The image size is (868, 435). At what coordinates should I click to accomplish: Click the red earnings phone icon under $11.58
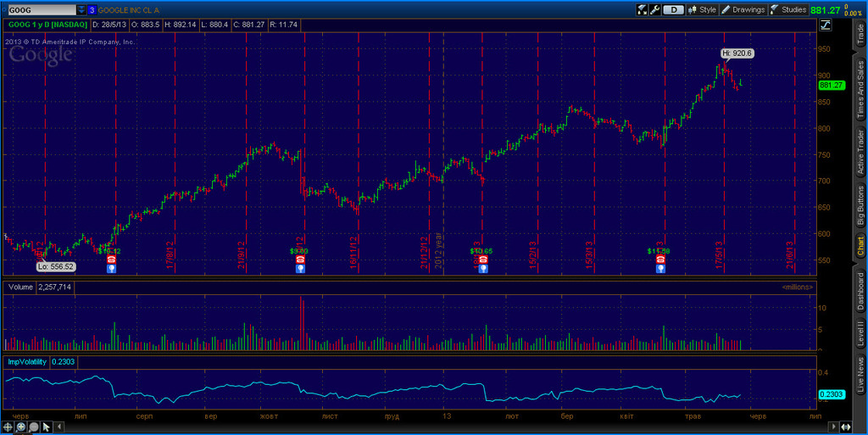660,259
